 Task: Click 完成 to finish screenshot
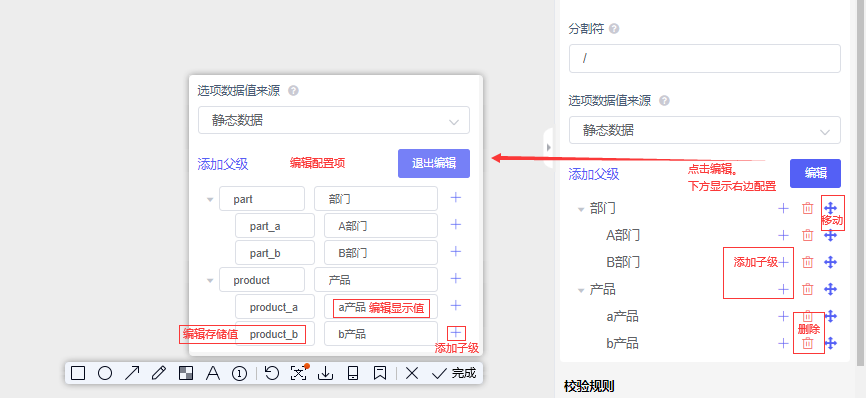[x=455, y=374]
